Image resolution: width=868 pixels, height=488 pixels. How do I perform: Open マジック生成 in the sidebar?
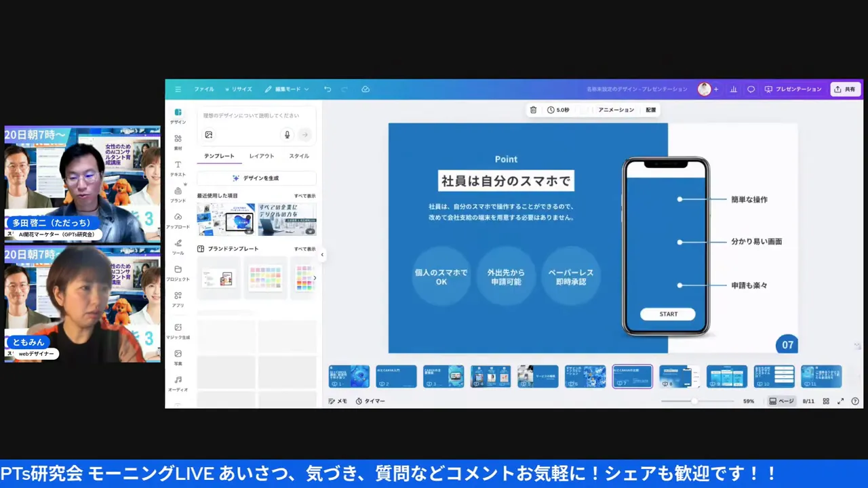point(178,331)
